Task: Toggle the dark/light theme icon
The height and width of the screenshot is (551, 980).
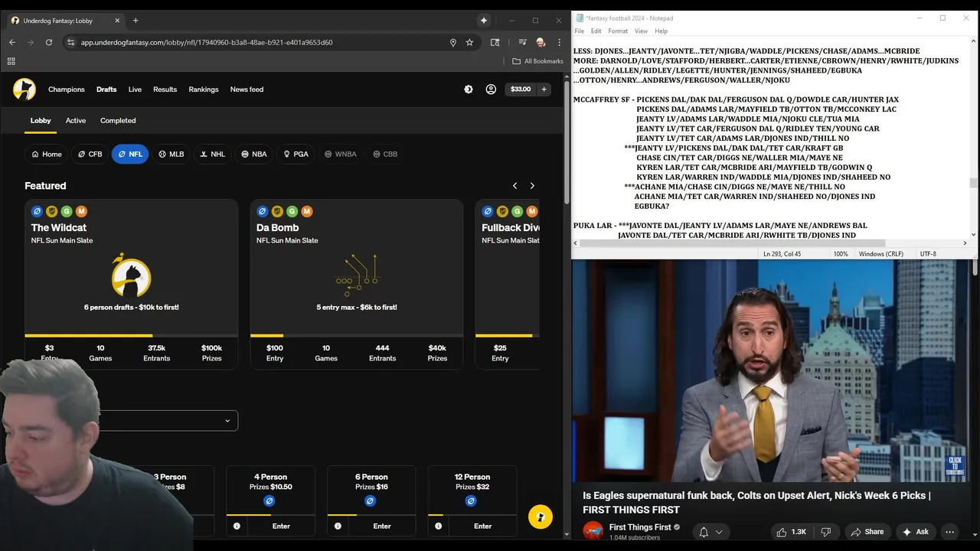Action: coord(469,90)
